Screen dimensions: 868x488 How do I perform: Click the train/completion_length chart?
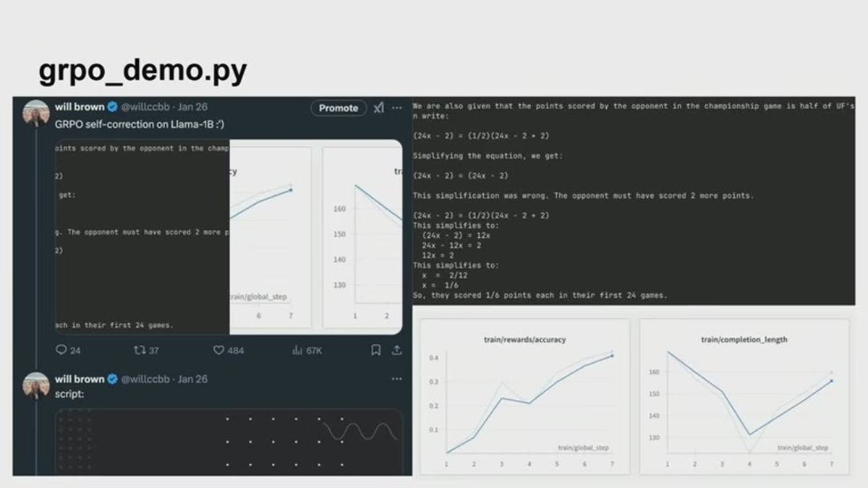(x=744, y=396)
